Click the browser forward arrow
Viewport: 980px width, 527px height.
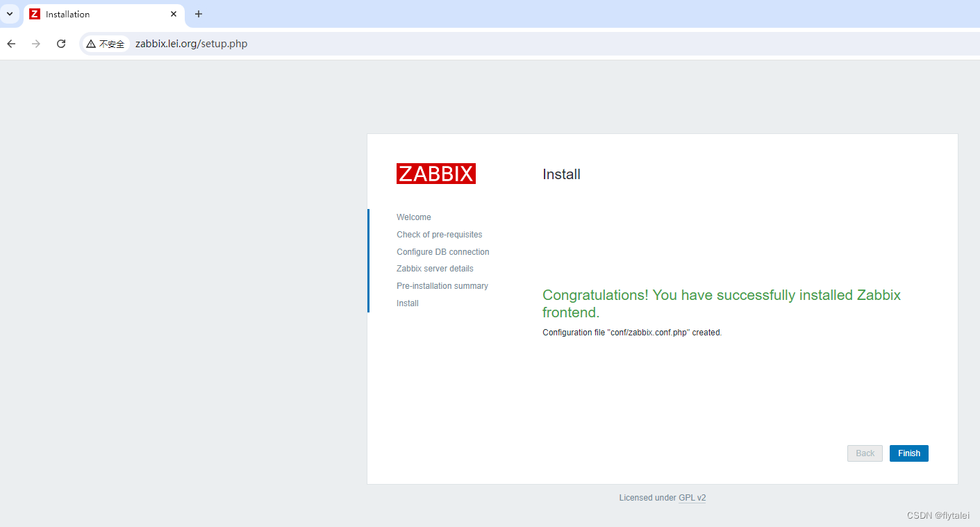click(36, 44)
